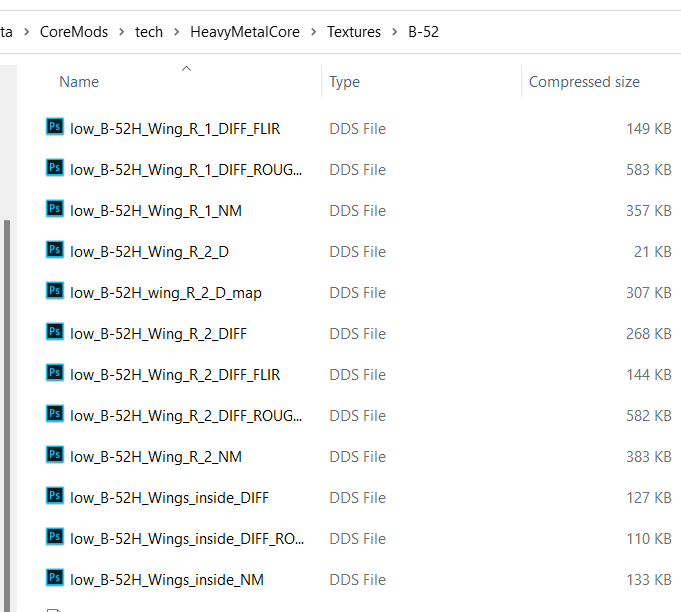This screenshot has height=612, width=681.
Task: Sort by Type column header
Action: click(344, 82)
